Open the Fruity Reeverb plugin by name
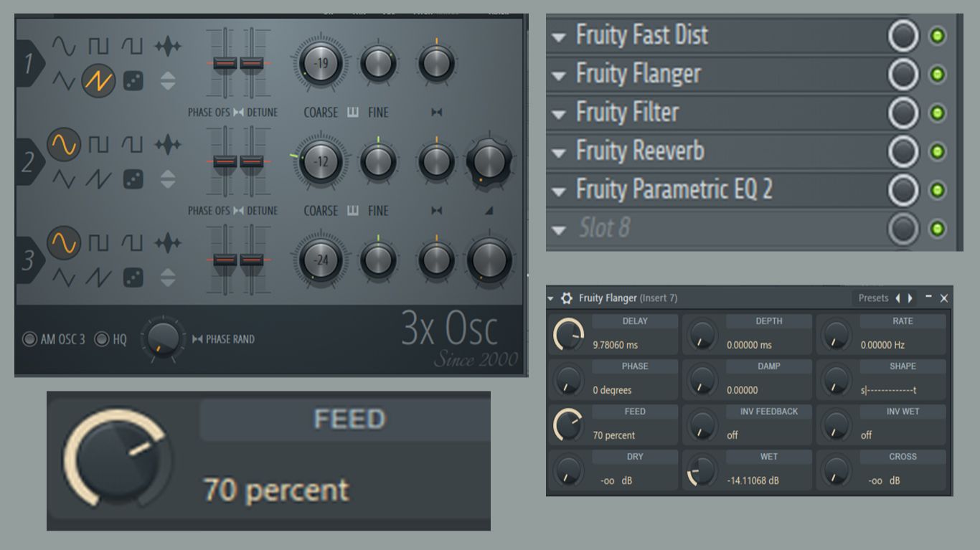The image size is (980, 550). (x=640, y=151)
